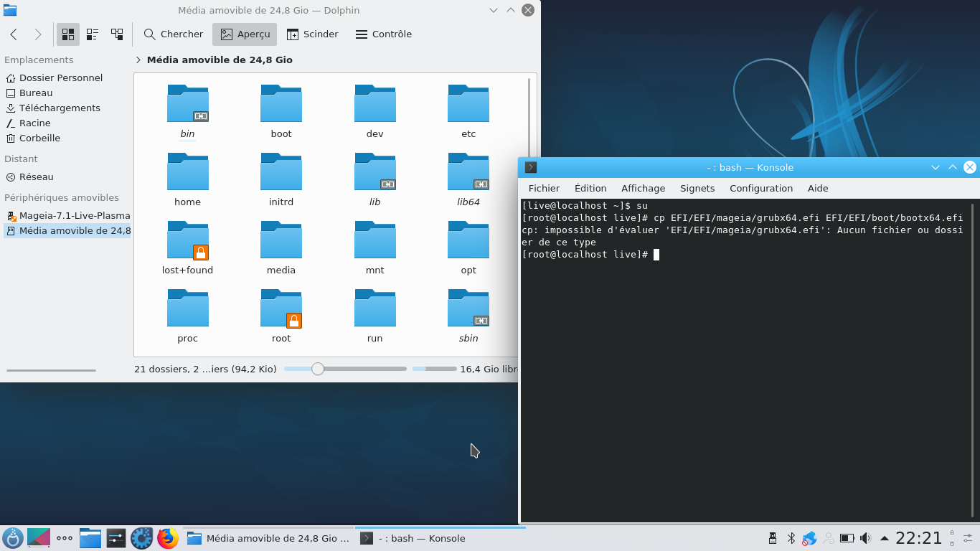Select the lib symlink folder icon
Screen dimensions: 980x551
click(x=375, y=171)
